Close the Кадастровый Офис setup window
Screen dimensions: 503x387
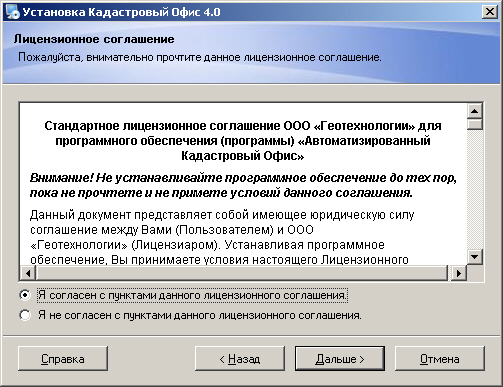490,12
